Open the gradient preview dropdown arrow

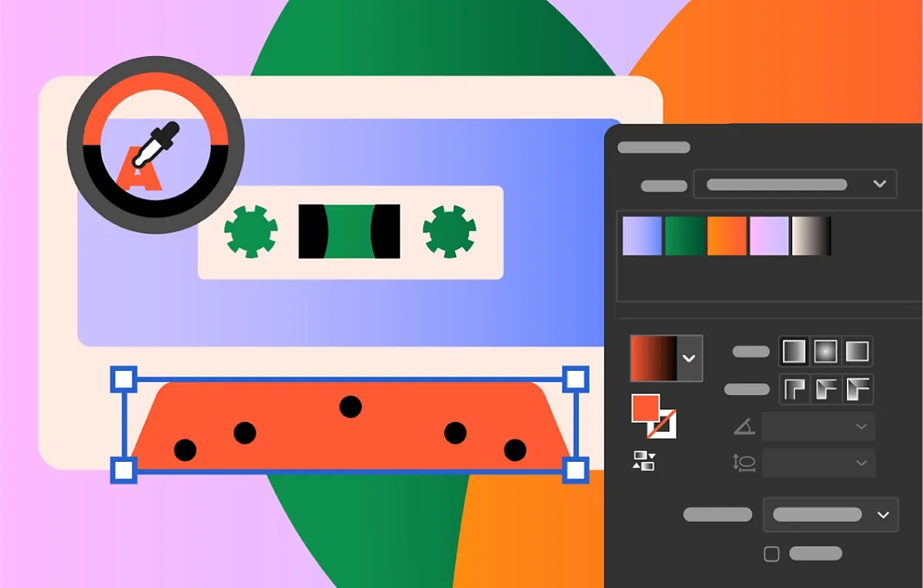[x=689, y=358]
